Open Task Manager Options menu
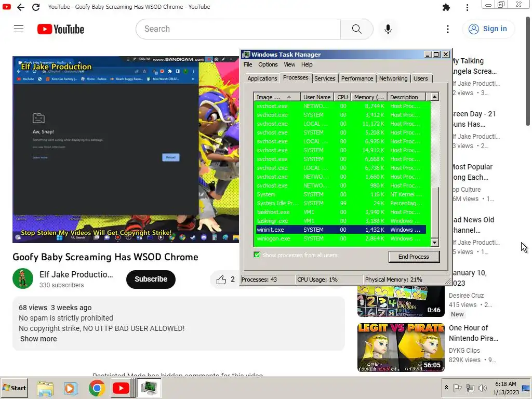The image size is (532, 399). pyautogui.click(x=268, y=64)
